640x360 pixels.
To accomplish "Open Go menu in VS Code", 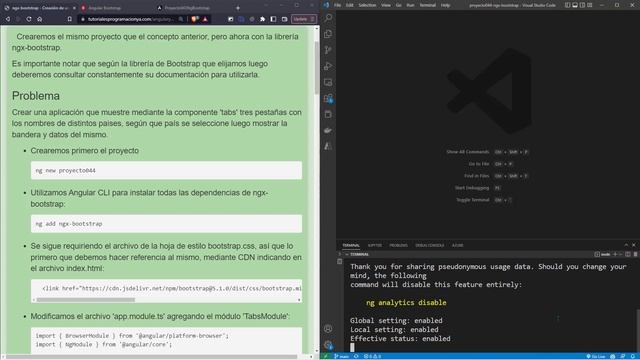I will [398, 5].
